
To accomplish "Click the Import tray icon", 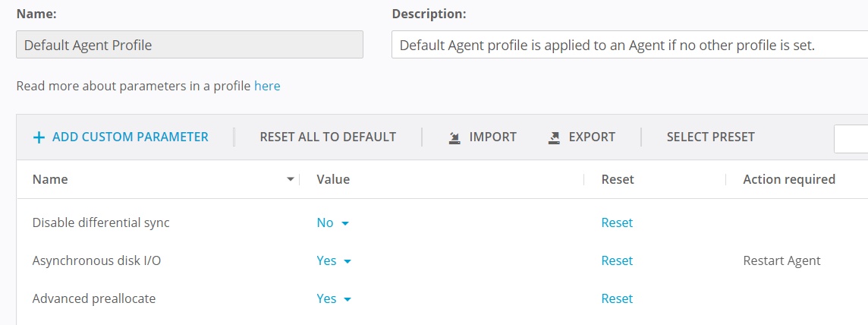I will click(x=454, y=137).
